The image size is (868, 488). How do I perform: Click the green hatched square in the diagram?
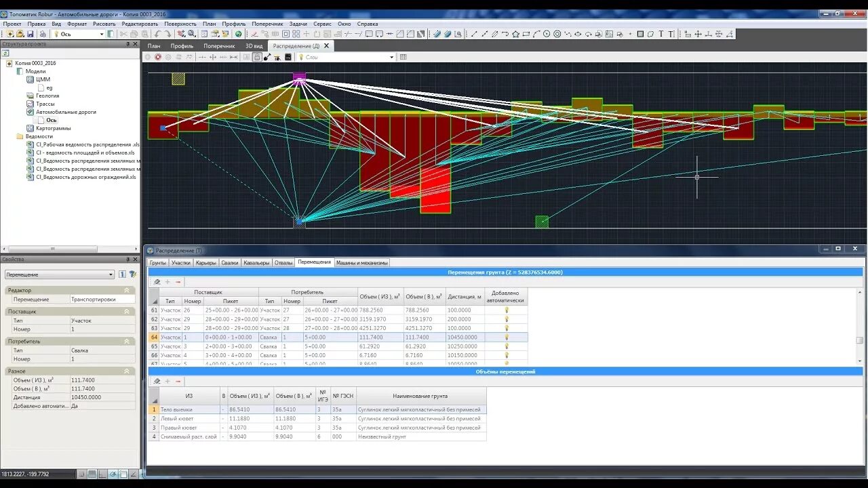542,222
